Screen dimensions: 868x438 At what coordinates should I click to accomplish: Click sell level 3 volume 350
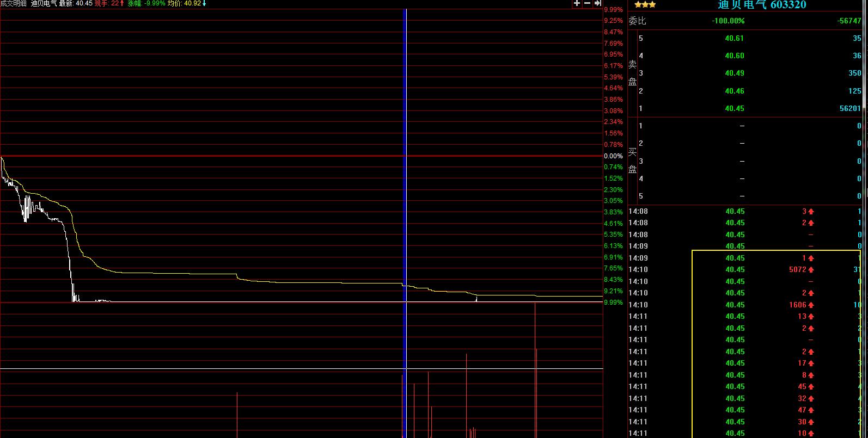point(855,73)
